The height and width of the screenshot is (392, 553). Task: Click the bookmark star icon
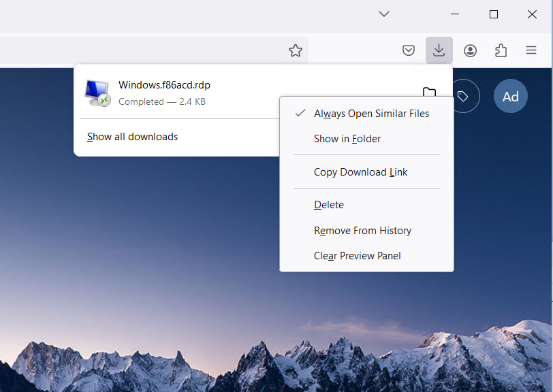[x=295, y=51]
